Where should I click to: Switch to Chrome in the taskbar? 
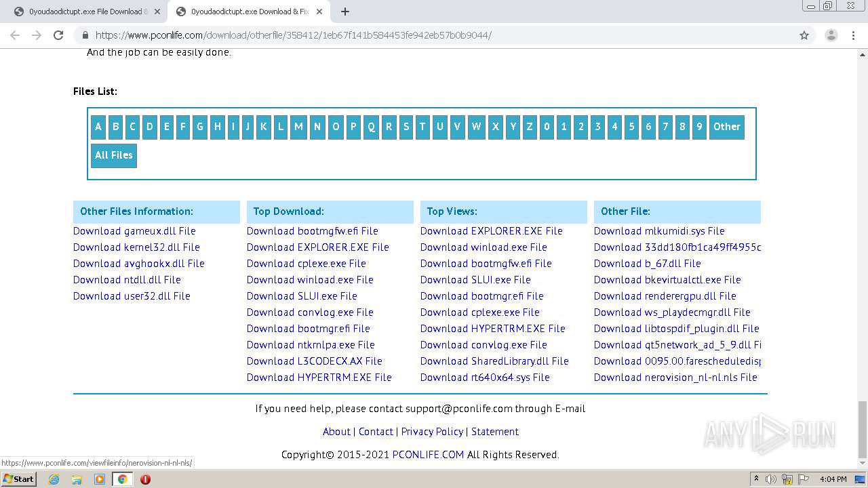pos(122,479)
